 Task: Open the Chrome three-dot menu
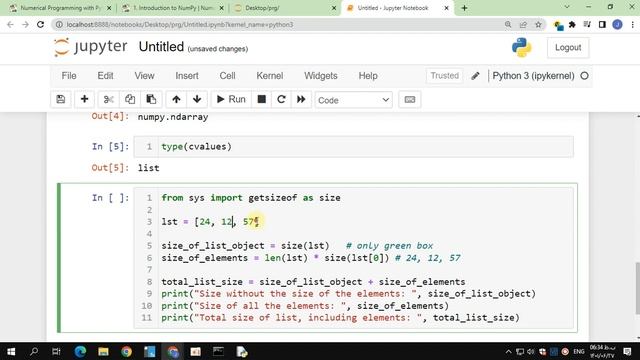(632, 24)
